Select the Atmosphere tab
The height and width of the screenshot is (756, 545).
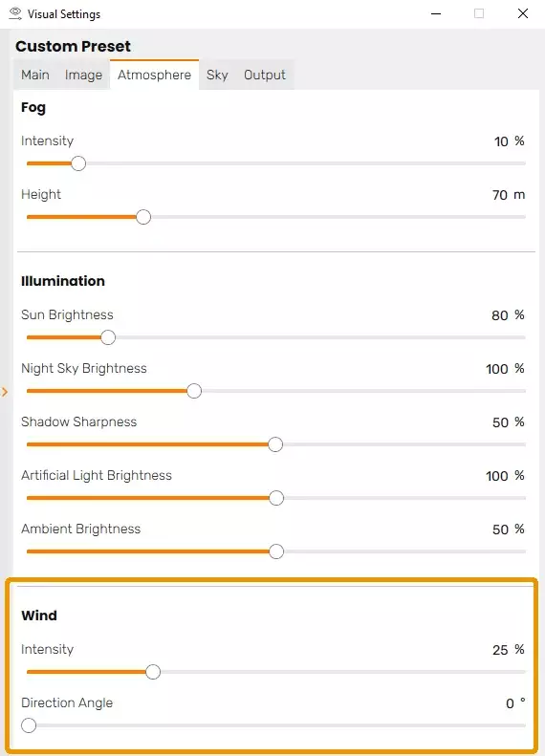point(154,75)
